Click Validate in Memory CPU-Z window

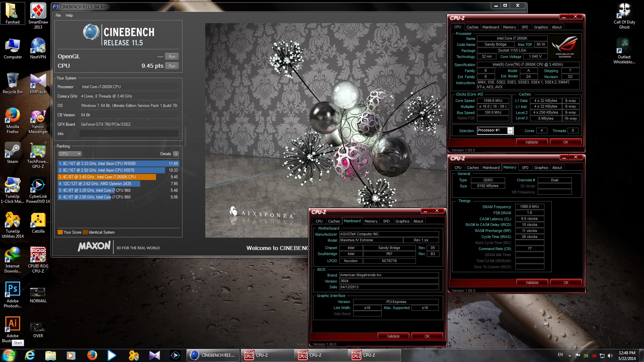pyautogui.click(x=532, y=283)
